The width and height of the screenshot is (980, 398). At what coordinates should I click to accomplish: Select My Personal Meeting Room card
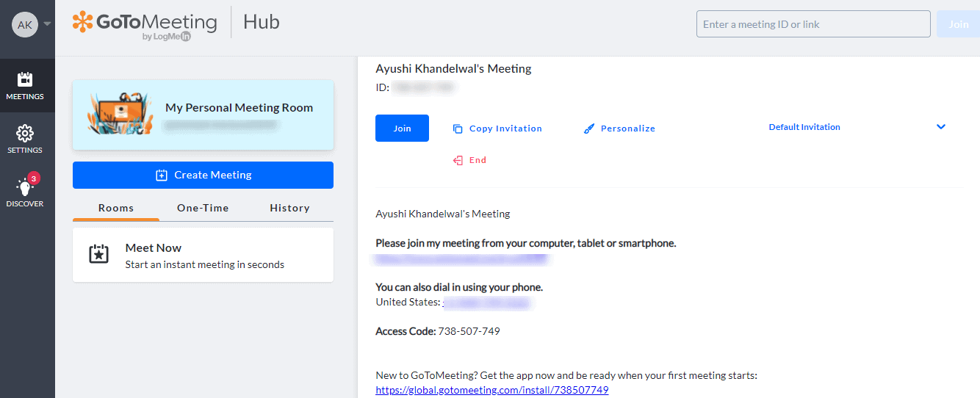(203, 115)
